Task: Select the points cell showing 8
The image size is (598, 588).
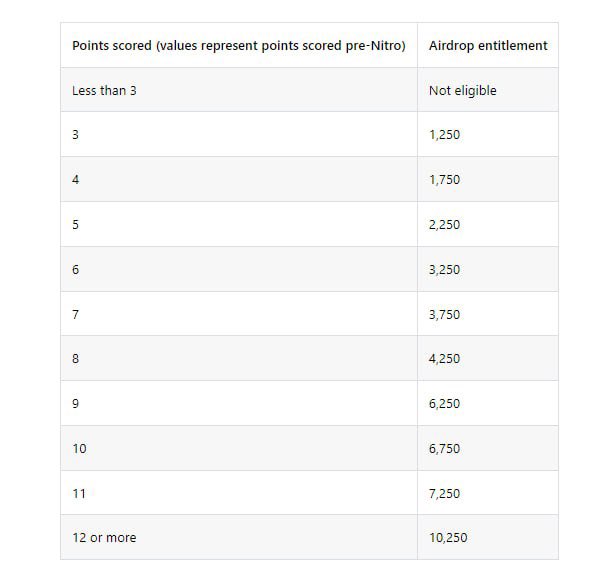Action: click(239, 358)
